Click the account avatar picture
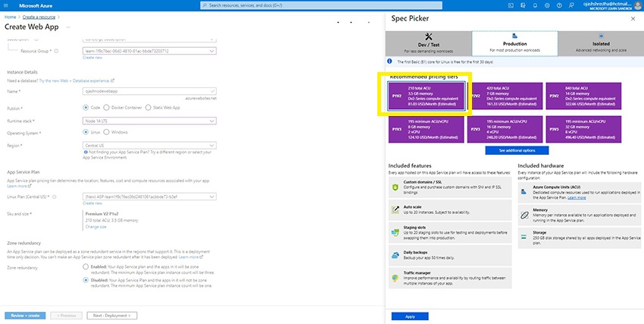This screenshot has height=324, width=644. pos(637,5)
